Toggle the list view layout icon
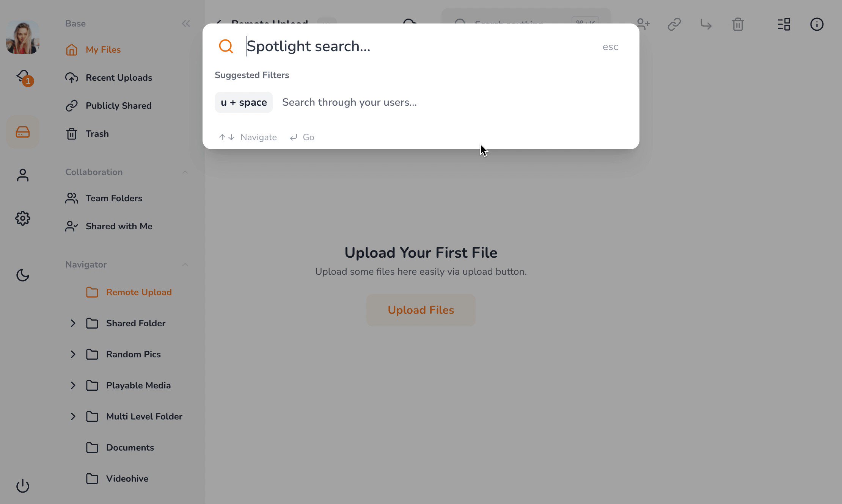This screenshot has height=504, width=842. (784, 24)
